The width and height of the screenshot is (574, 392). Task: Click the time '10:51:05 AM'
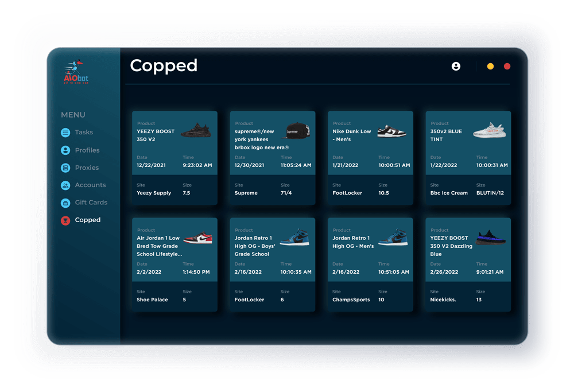394,272
